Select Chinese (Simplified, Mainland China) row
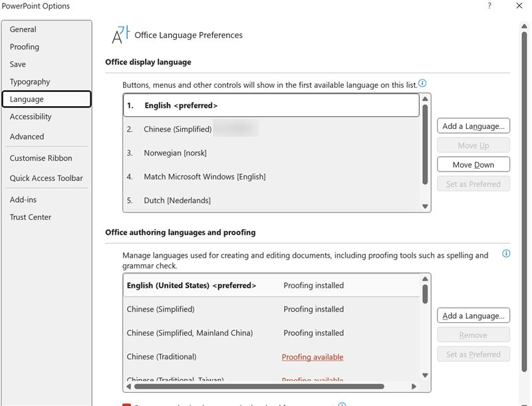This screenshot has width=532, height=406. click(x=272, y=333)
